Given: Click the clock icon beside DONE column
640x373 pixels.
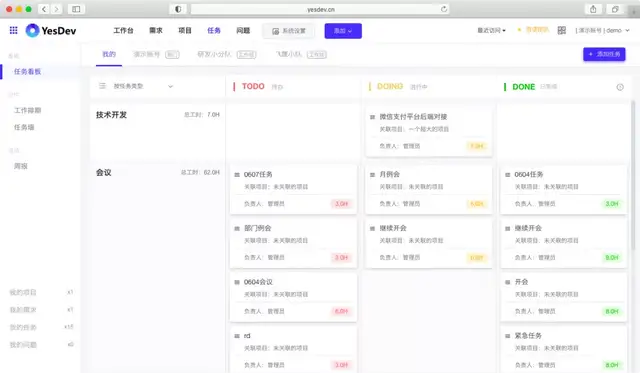Looking at the screenshot, I should pos(620,87).
